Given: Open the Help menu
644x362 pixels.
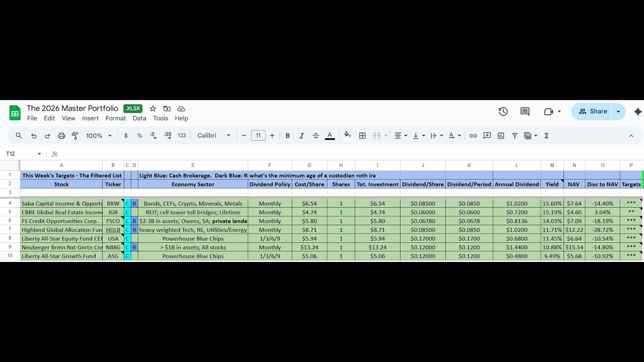Looking at the screenshot, I should pos(182,119).
